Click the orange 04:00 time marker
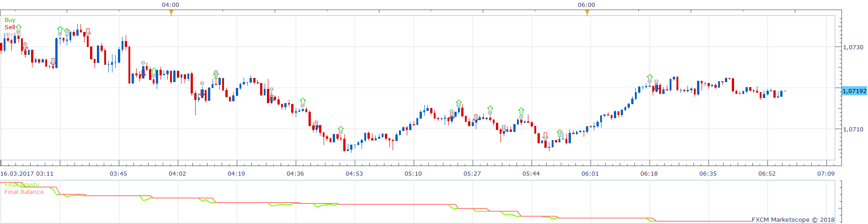 [171, 12]
